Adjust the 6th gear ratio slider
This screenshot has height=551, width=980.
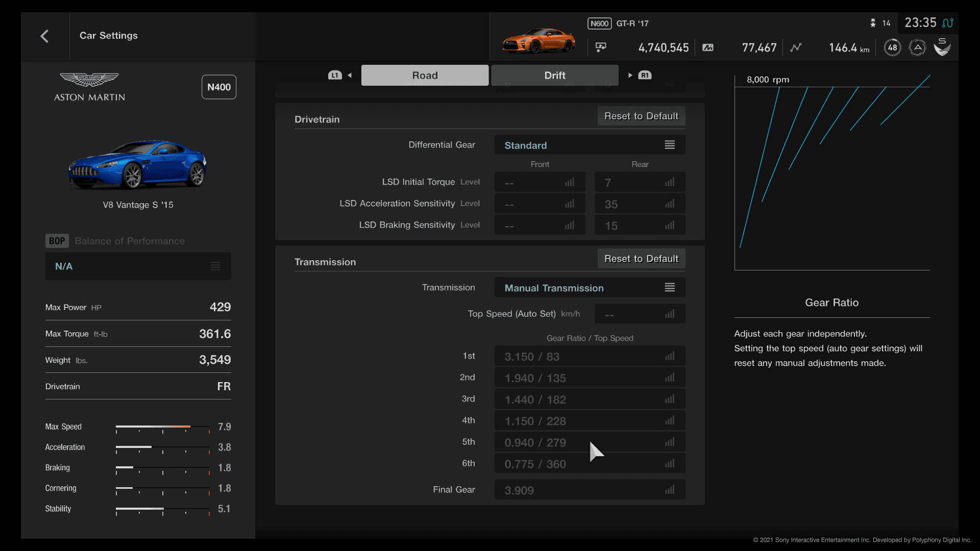(x=669, y=464)
